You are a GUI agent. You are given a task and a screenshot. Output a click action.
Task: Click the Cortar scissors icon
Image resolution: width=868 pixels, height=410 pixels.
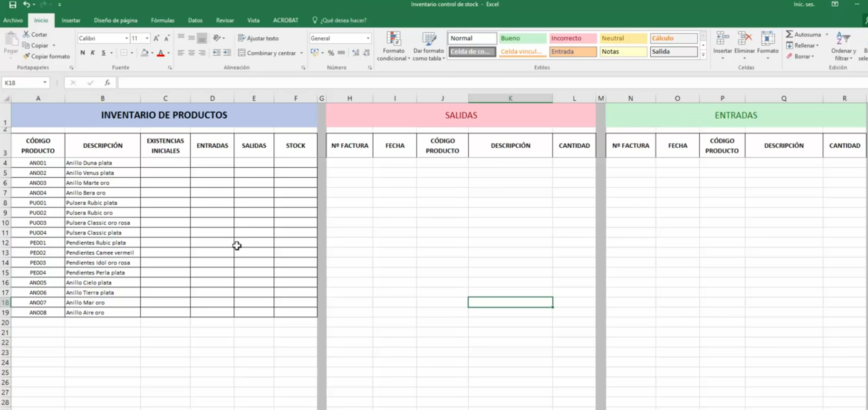pyautogui.click(x=26, y=34)
